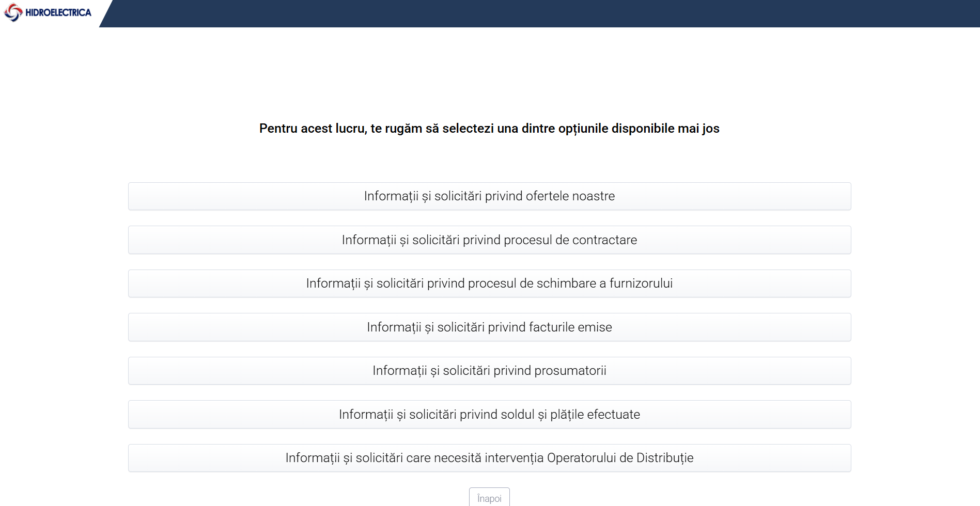Viewport: 980px width, 506px height.
Task: Choose 'soldul și plățile efectuate' option
Action: pos(489,415)
